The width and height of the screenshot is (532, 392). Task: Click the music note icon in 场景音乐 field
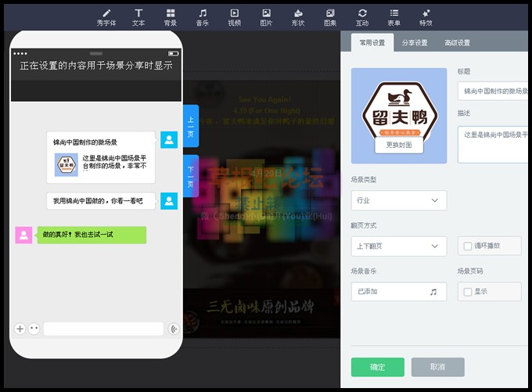point(433,292)
